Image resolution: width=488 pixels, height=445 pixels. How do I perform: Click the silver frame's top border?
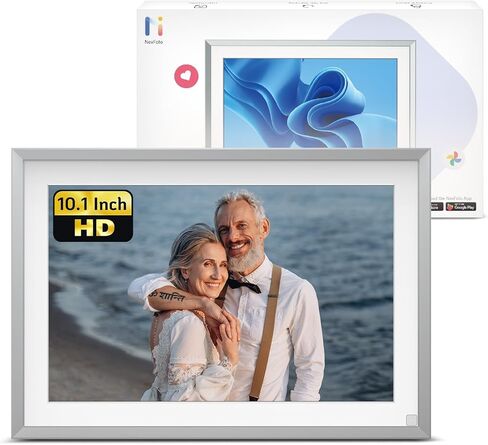point(221,154)
